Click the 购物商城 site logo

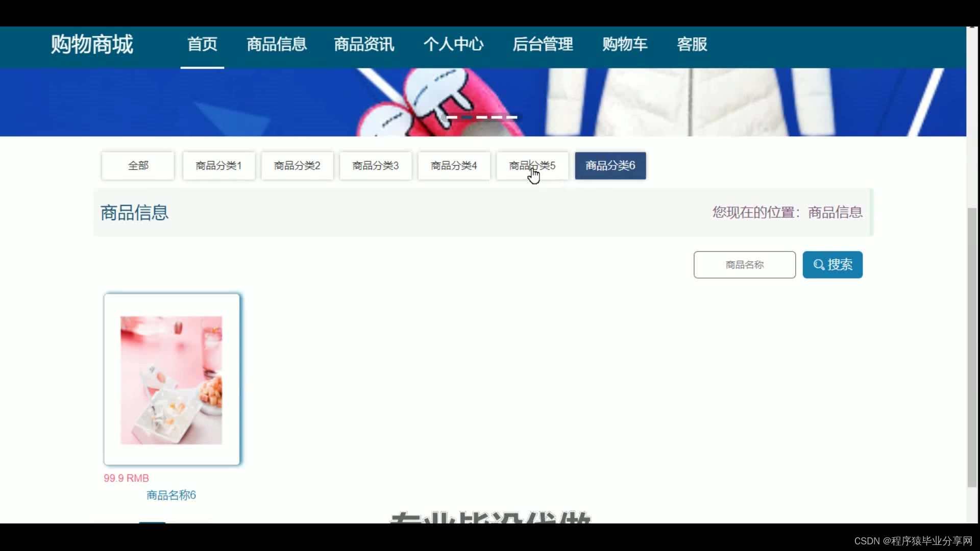[x=92, y=44]
